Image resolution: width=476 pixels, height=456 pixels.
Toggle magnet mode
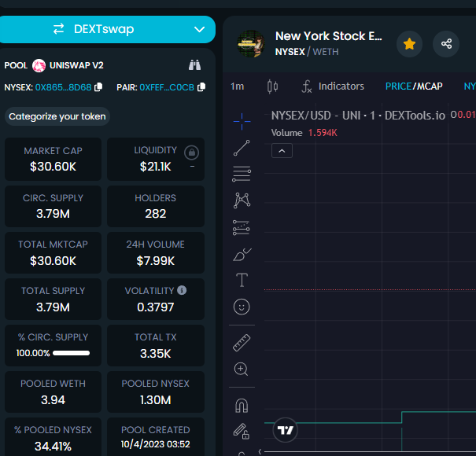coord(242,406)
